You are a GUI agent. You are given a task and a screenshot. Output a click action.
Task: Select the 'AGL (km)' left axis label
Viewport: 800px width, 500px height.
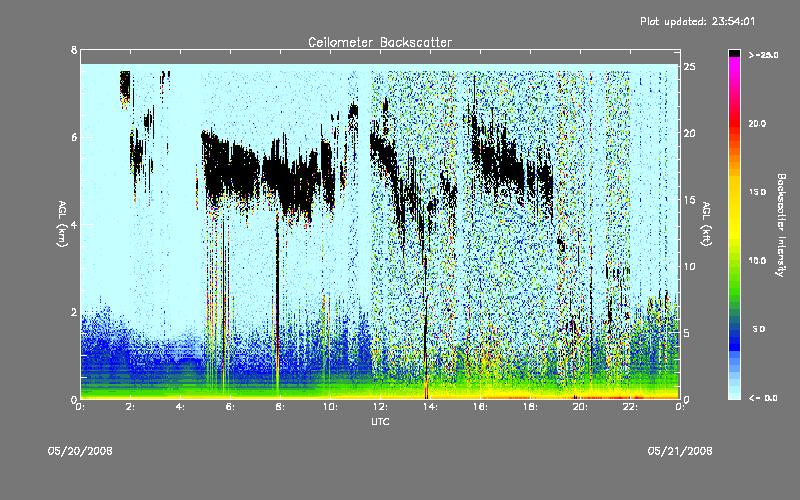[x=62, y=224]
